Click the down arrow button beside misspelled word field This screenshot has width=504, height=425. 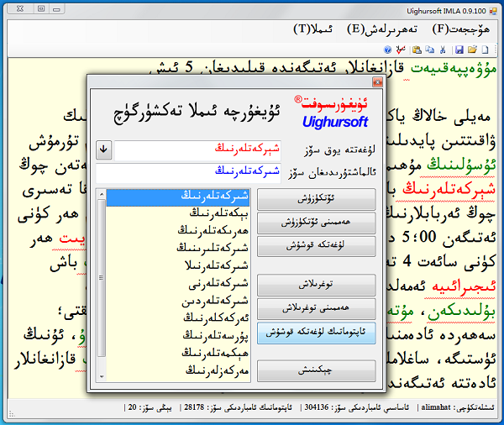coord(103,150)
